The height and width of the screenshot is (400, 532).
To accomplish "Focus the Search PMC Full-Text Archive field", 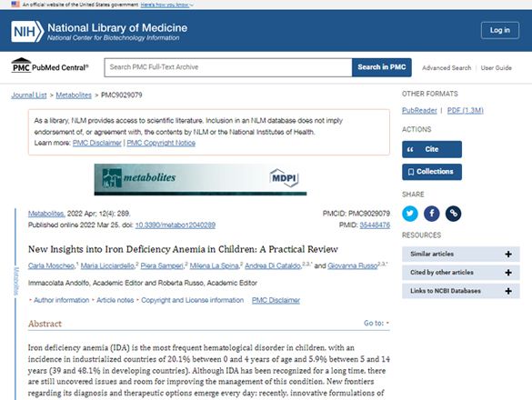I will tap(228, 67).
